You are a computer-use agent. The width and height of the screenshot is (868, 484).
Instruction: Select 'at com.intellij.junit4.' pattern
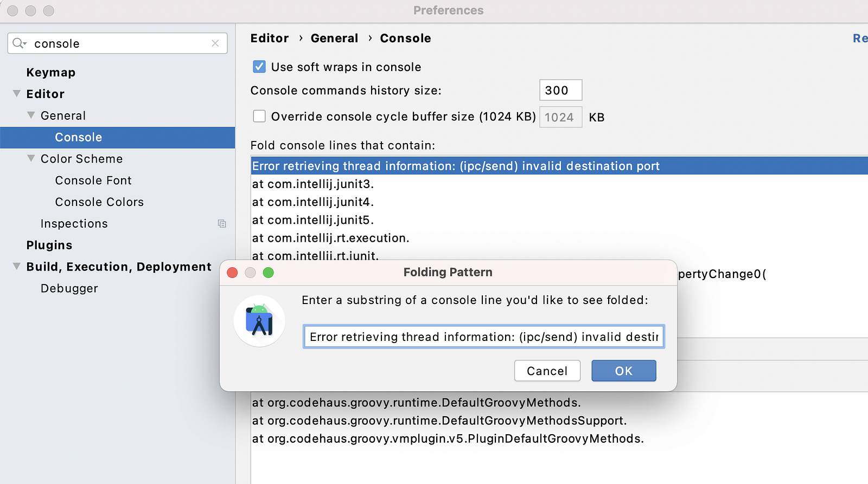[x=313, y=202]
